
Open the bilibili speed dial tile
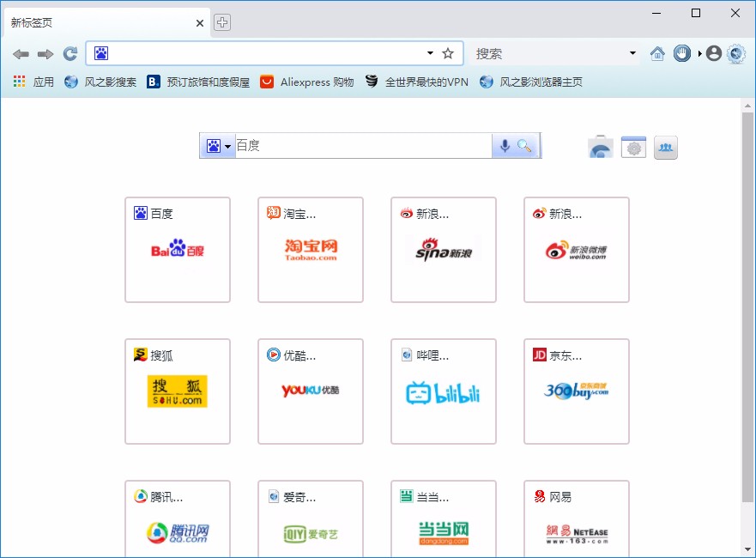pos(444,392)
